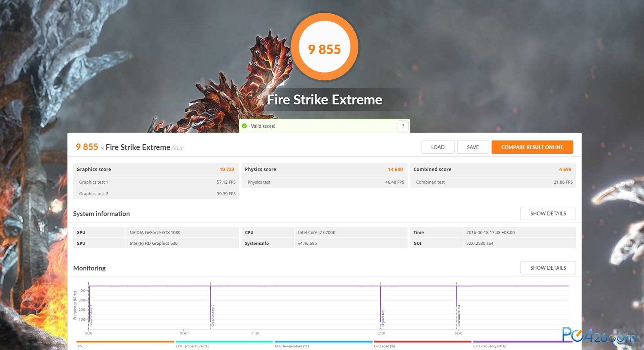The image size is (644, 350).
Task: Click NVIDIA GeForce GTX 1080 GPU entry
Action: (155, 232)
